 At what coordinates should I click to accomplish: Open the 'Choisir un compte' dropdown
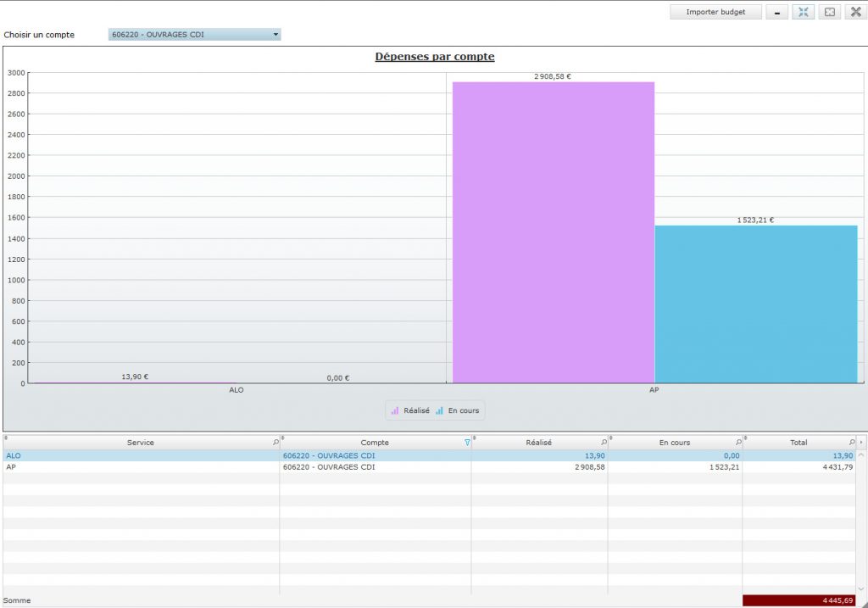194,35
